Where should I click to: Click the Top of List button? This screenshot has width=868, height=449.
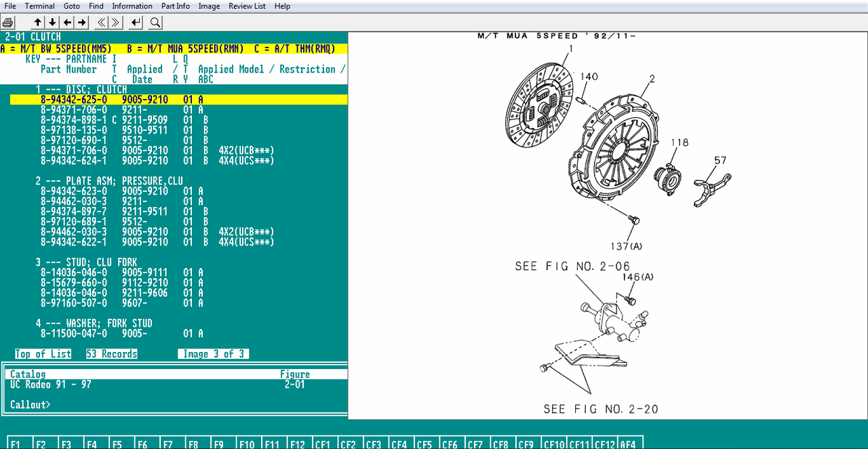tap(43, 354)
